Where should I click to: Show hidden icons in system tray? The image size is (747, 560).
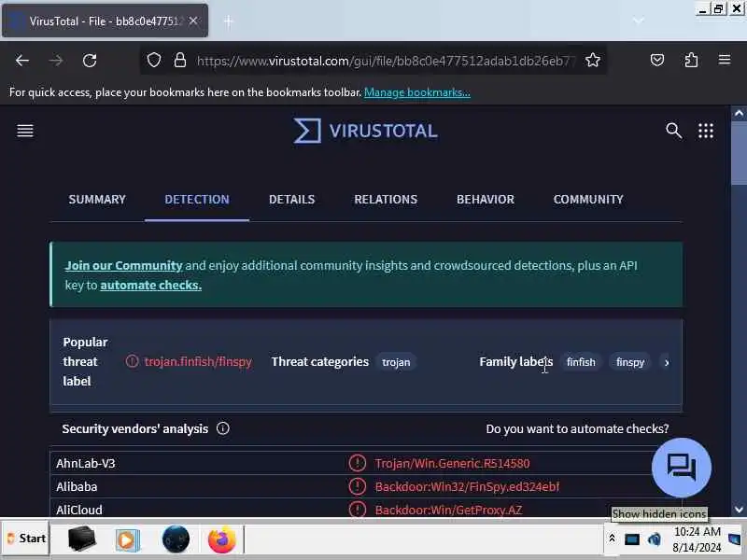(613, 539)
